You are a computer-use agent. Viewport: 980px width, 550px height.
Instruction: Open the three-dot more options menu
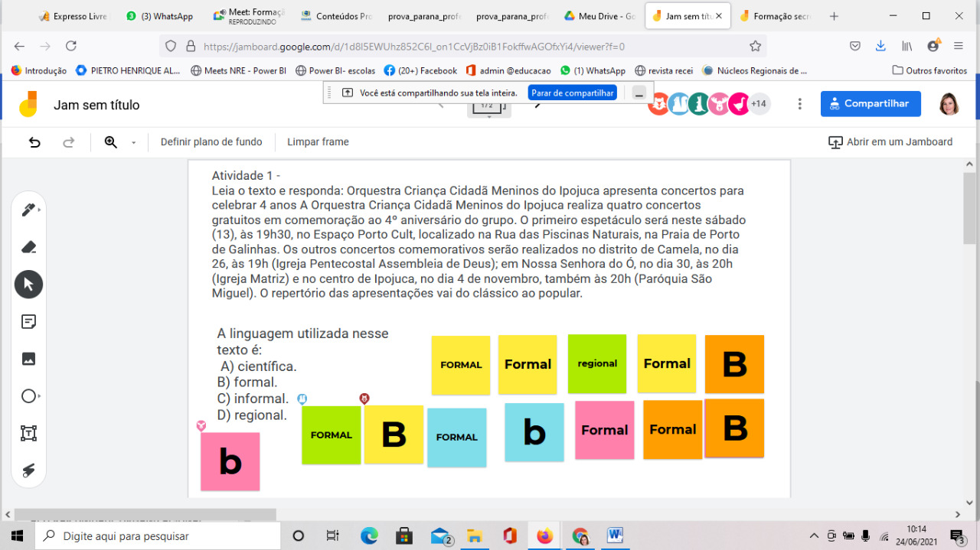(800, 104)
